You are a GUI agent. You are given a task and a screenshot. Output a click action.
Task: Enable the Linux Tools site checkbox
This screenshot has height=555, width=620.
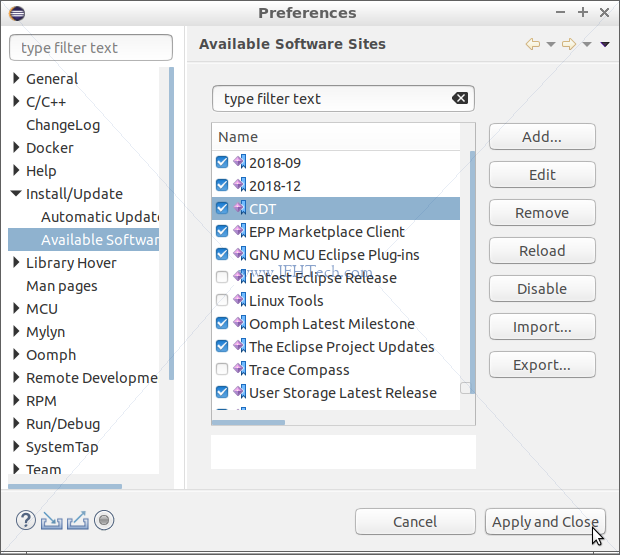222,300
